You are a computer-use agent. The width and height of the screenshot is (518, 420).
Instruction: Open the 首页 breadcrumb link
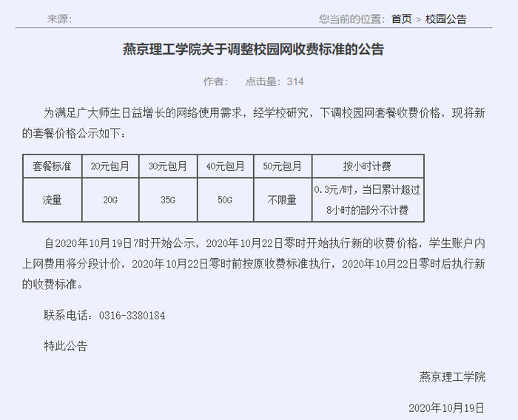(401, 18)
